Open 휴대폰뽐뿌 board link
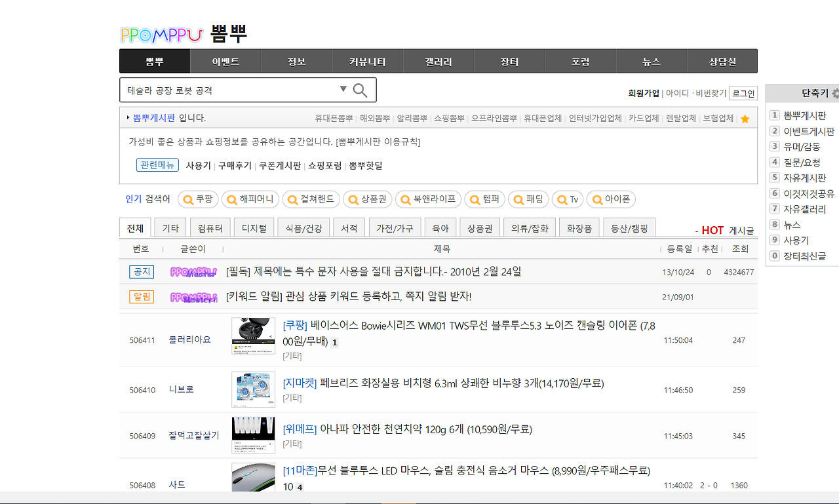The height and width of the screenshot is (504, 839). [x=334, y=119]
